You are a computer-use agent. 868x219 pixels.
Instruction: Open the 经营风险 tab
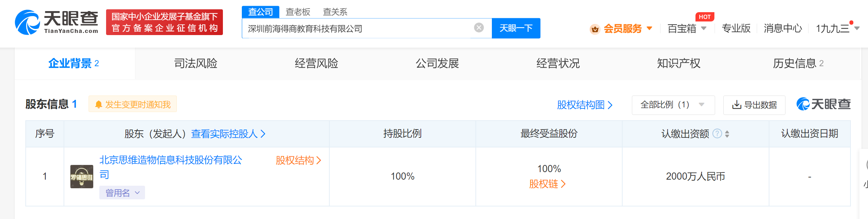pos(316,63)
